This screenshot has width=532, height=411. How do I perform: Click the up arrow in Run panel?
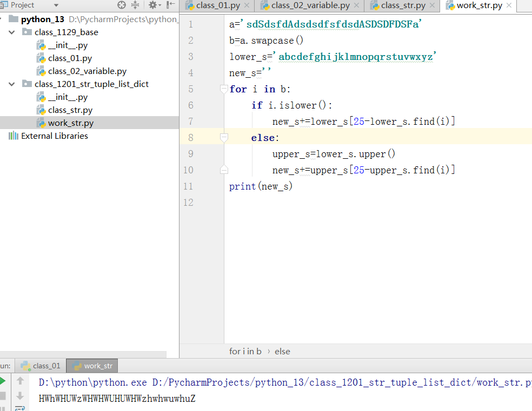pos(21,381)
